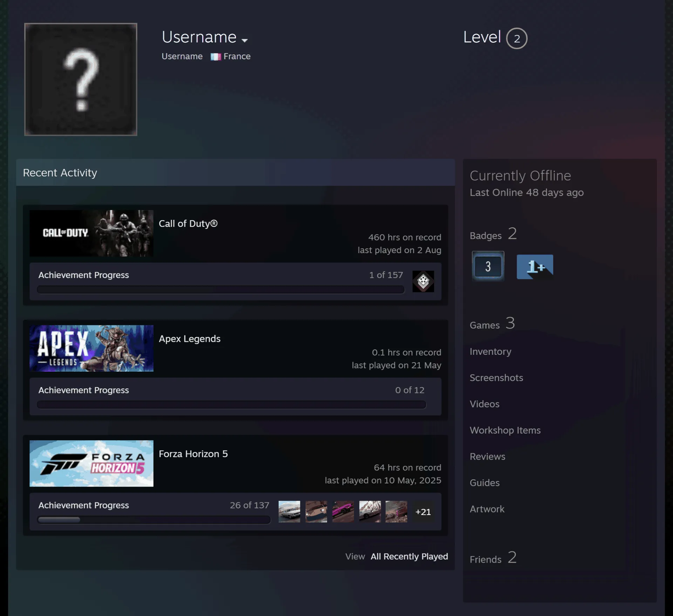Image resolution: width=673 pixels, height=616 pixels.
Task: Click second Forza achievement icon
Action: (316, 512)
